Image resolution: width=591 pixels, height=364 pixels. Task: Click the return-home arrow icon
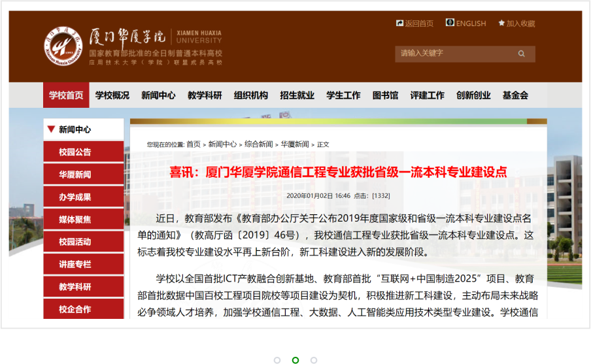(399, 24)
